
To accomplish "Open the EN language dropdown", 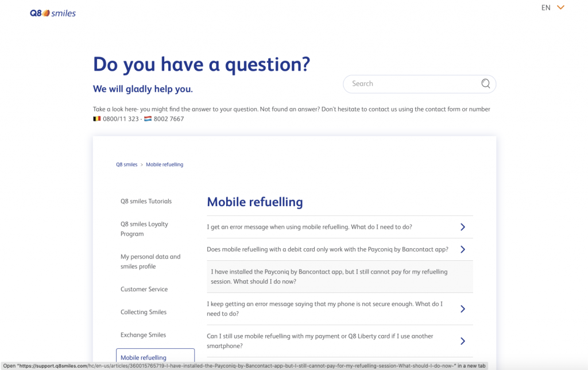I will (546, 8).
